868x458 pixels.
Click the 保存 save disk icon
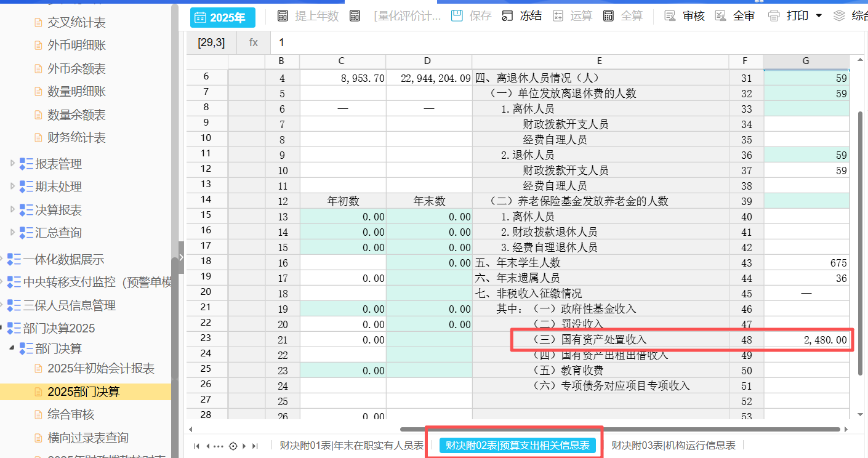457,16
